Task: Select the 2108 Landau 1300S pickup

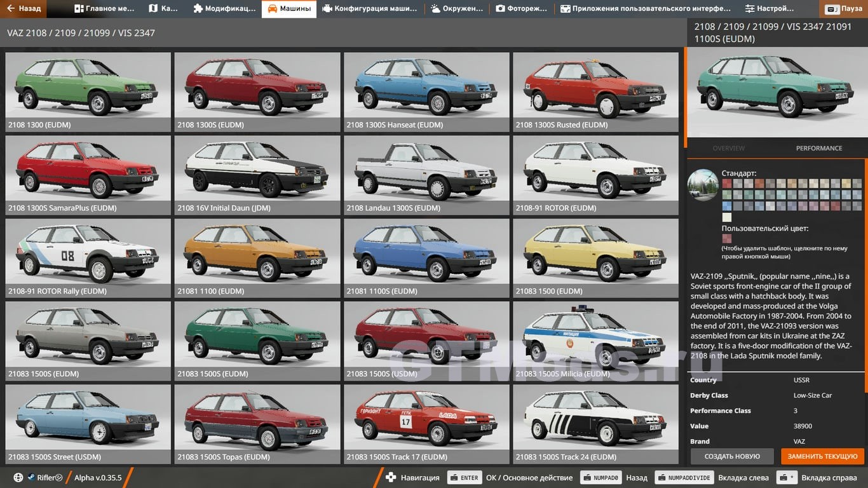Action: (426, 175)
